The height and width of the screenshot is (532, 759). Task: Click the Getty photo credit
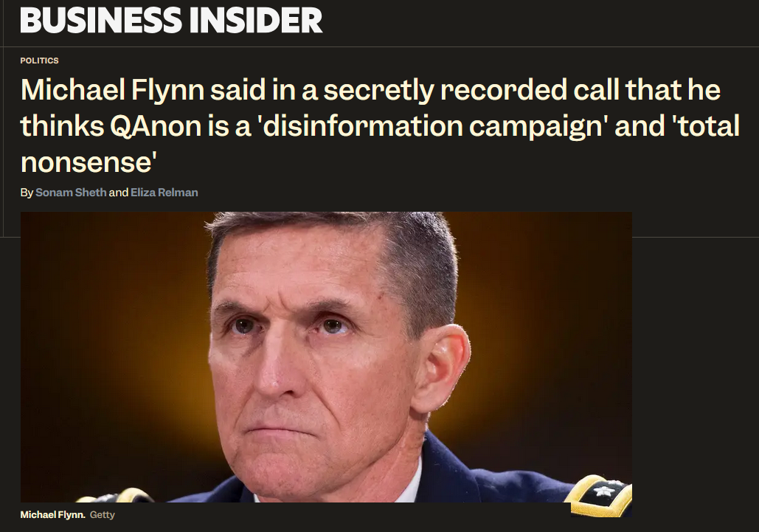pos(102,514)
